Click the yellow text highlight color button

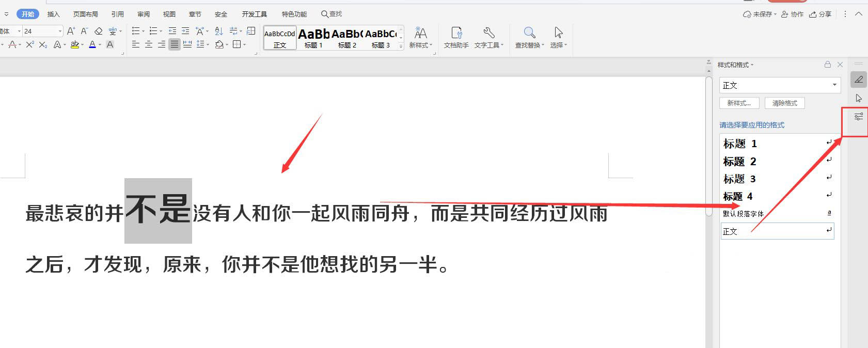[x=75, y=45]
